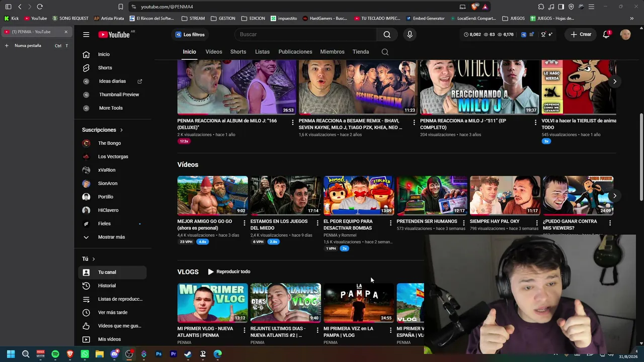Switch to the Publicaciones channel tab
This screenshot has height=362, width=644.
[x=295, y=52]
